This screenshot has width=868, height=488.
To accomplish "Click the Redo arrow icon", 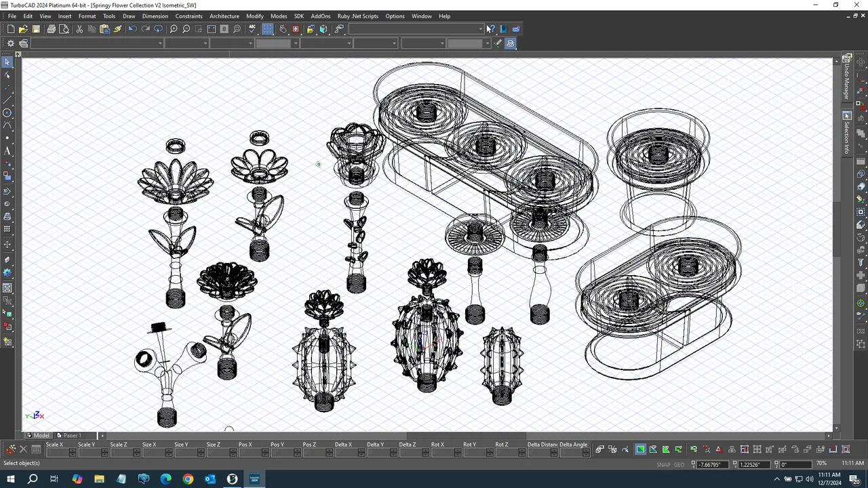I will (x=145, y=29).
